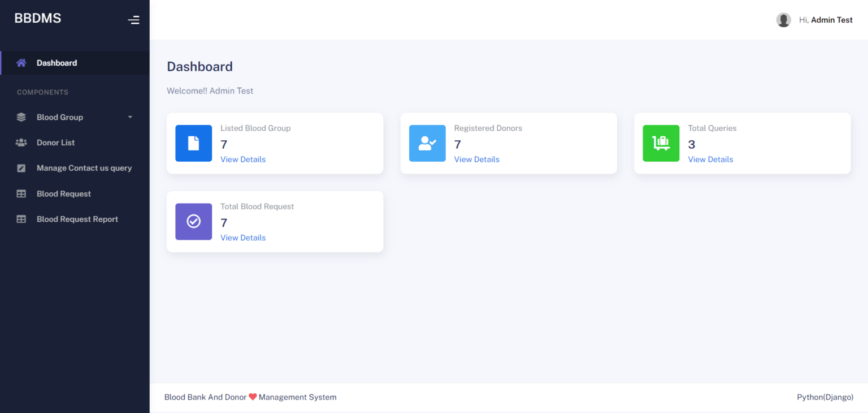
Task: Click the Donor List people icon
Action: click(x=21, y=143)
